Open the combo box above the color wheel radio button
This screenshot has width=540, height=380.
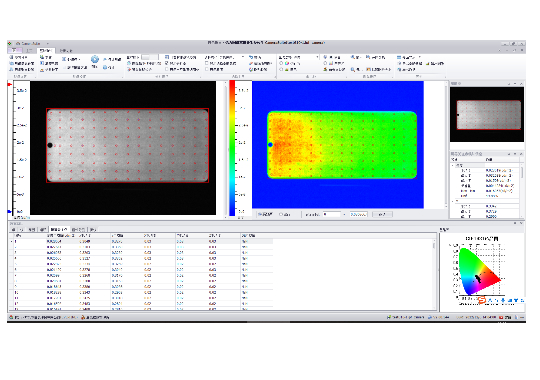299,57
